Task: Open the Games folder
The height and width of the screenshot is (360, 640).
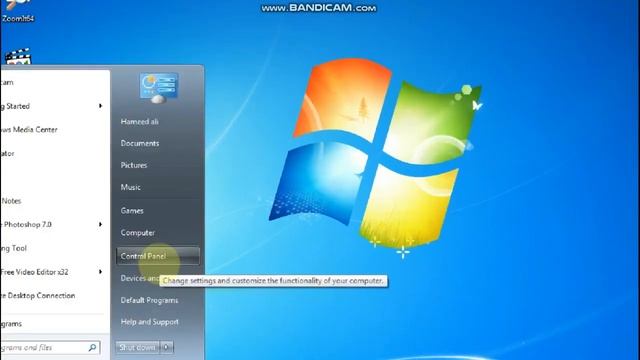Action: coord(132,211)
